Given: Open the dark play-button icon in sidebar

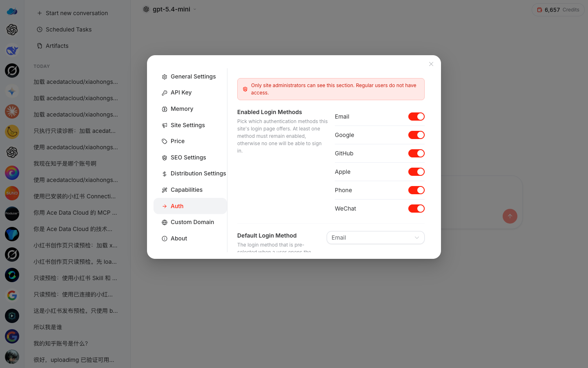Looking at the screenshot, I should click(x=12, y=316).
